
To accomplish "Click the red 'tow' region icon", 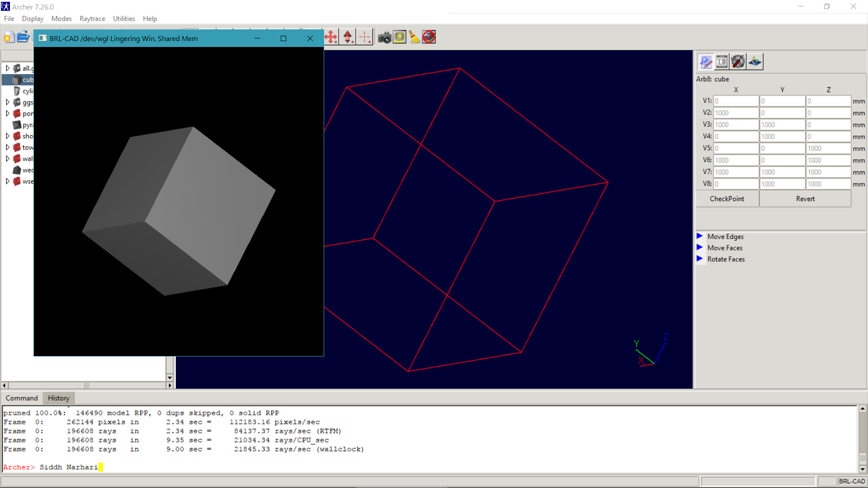I will 17,147.
